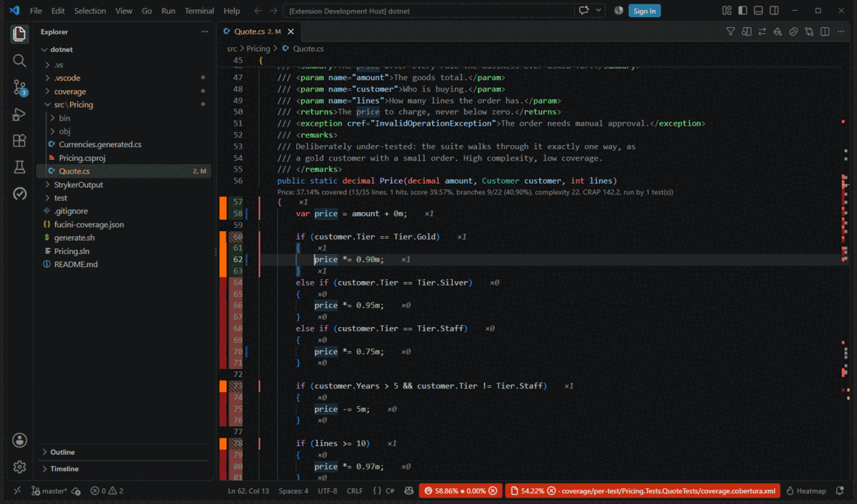The width and height of the screenshot is (857, 504).
Task: Open the Search view in activity bar
Action: tap(19, 61)
